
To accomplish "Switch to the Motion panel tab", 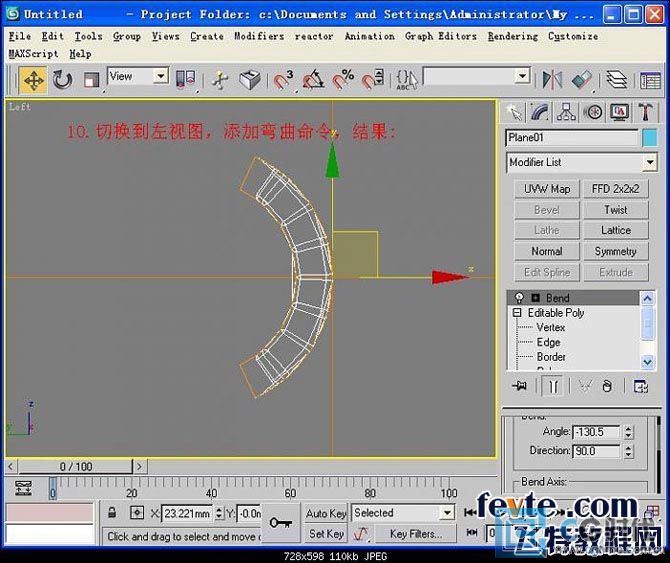I will tap(593, 113).
